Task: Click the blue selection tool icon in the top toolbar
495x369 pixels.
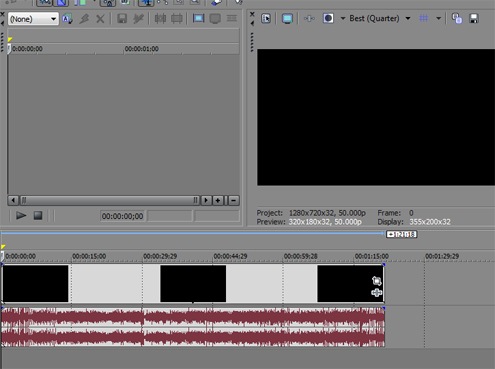Action: [x=61, y=3]
